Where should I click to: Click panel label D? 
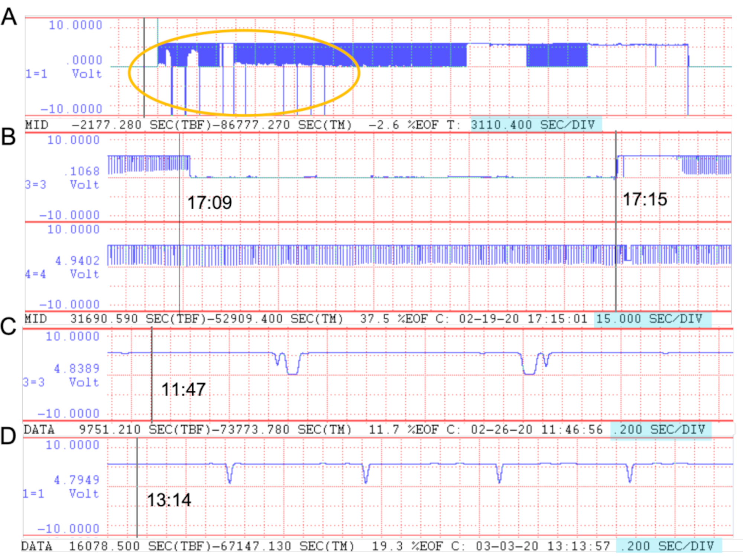point(8,436)
